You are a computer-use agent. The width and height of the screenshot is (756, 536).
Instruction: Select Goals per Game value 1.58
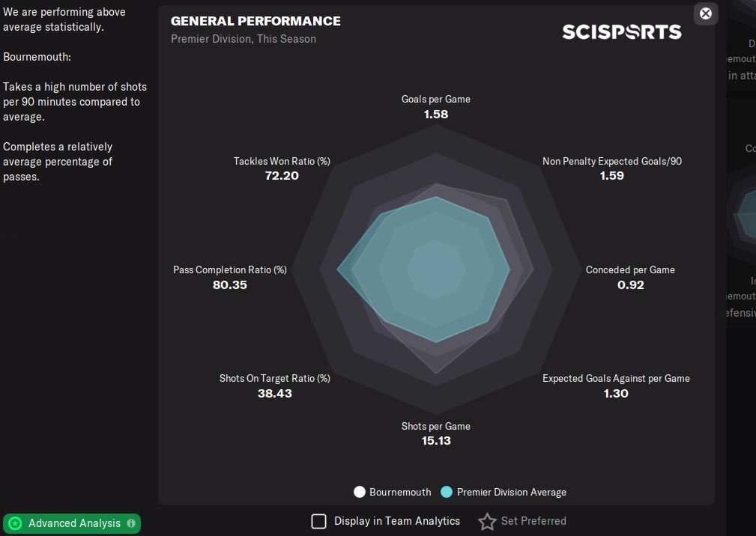point(435,115)
